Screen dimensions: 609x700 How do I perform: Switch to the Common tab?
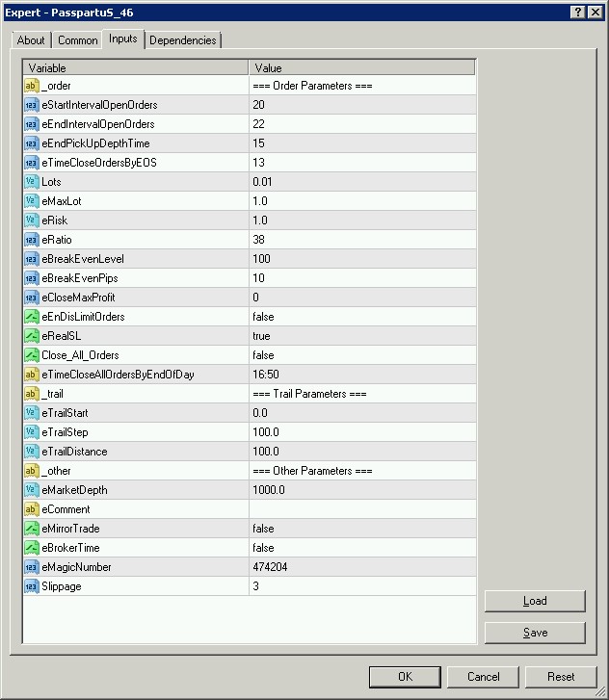(x=78, y=40)
